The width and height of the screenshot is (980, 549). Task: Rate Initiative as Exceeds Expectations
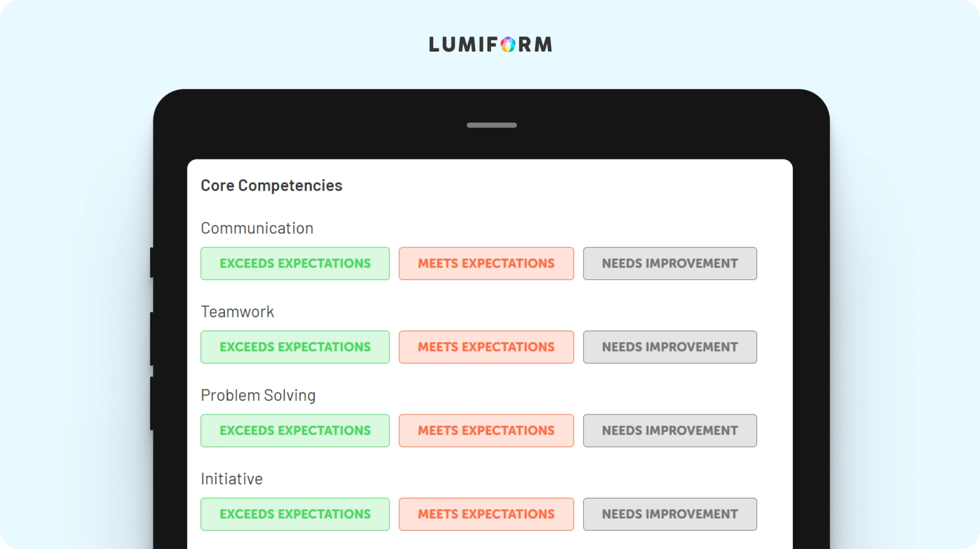click(295, 514)
